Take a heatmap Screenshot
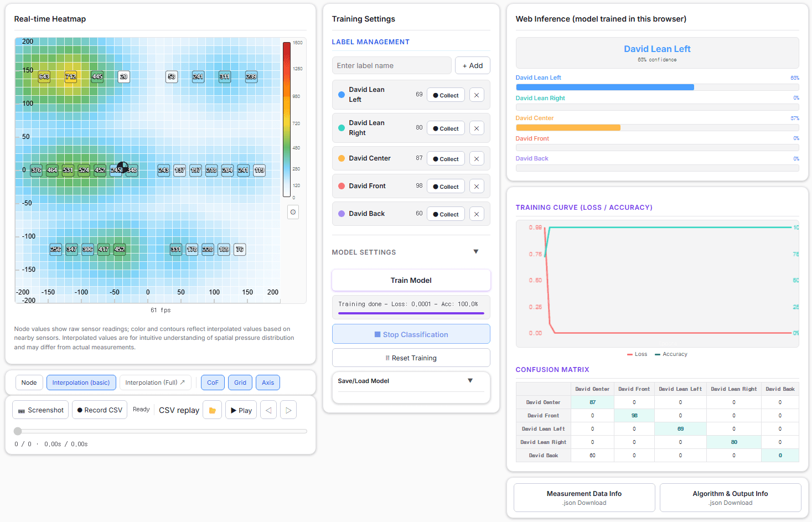Screen dimensions: 812x522 [41, 410]
